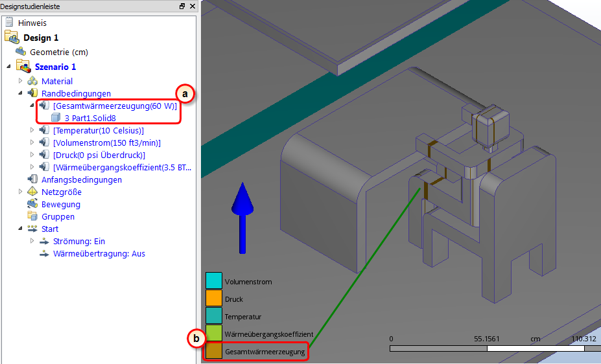Select Geometrie (cm) in the tree

click(x=59, y=52)
